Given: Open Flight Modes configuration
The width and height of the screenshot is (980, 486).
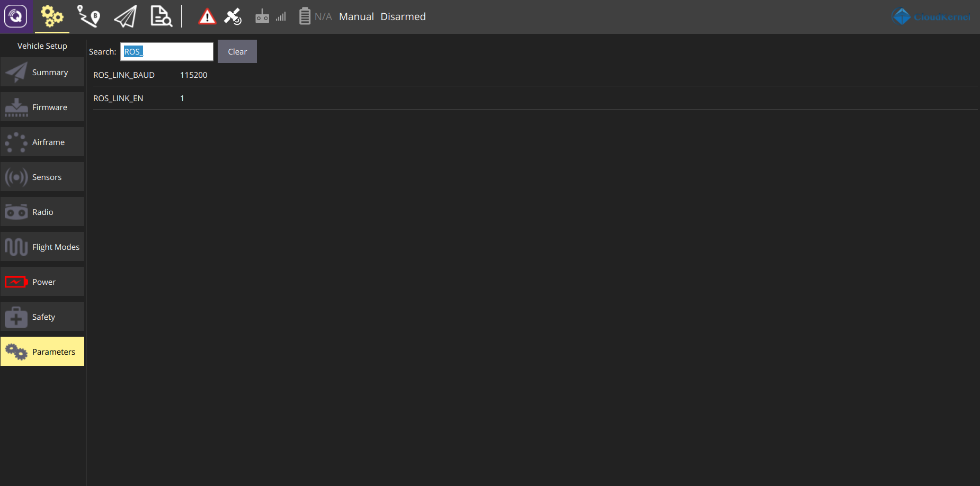Looking at the screenshot, I should [x=42, y=247].
